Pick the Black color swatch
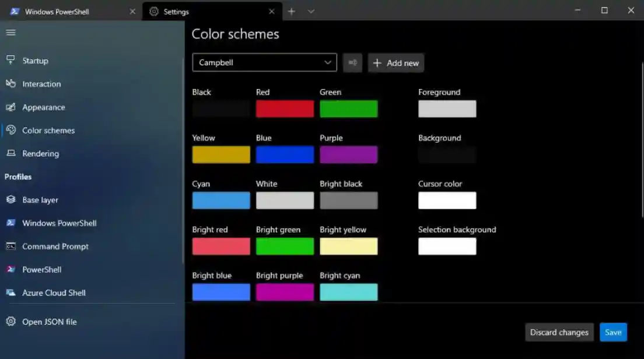Viewport: 644px width, 359px height. [221, 109]
